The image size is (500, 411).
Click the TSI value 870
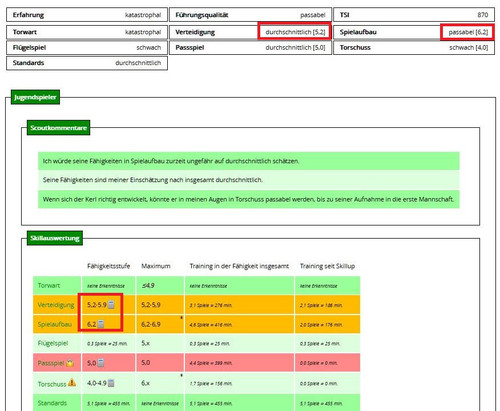tap(483, 15)
